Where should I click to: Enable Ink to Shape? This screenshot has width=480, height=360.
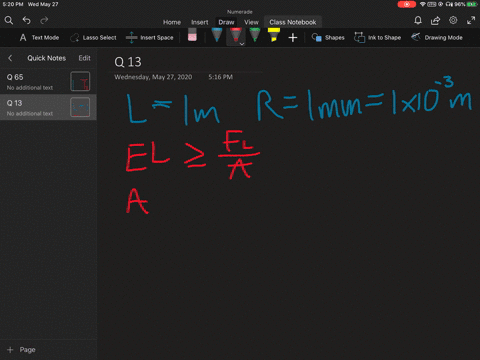377,38
